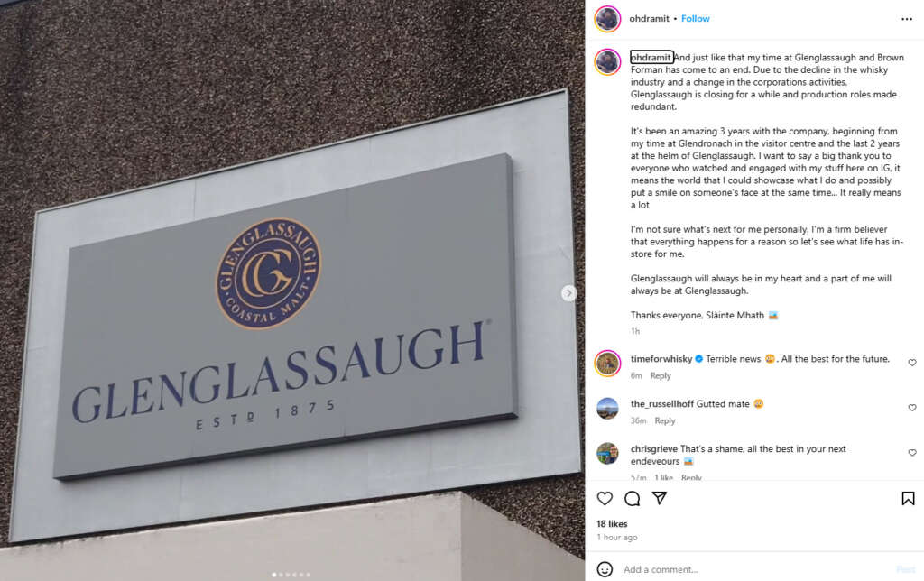Viewport: 924px width, 581px height.
Task: Reply to the_russellhoff's comment
Action: click(665, 420)
